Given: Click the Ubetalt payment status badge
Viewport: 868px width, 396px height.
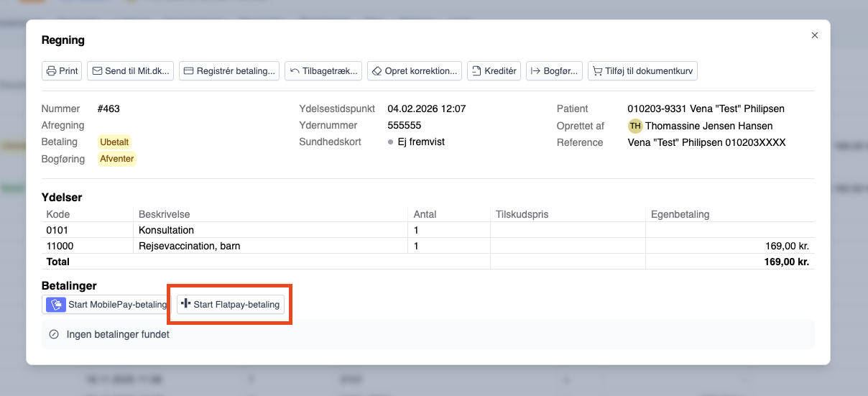Looking at the screenshot, I should (x=115, y=142).
